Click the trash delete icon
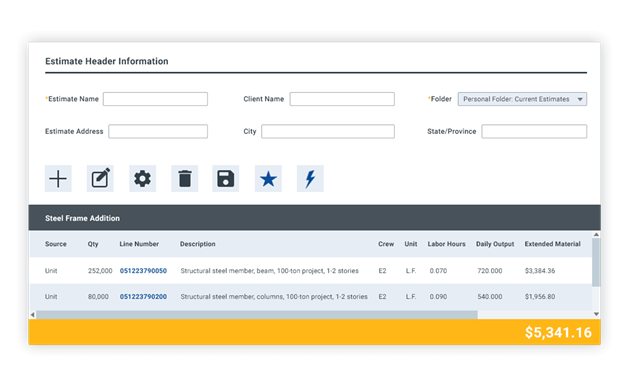 pos(184,178)
